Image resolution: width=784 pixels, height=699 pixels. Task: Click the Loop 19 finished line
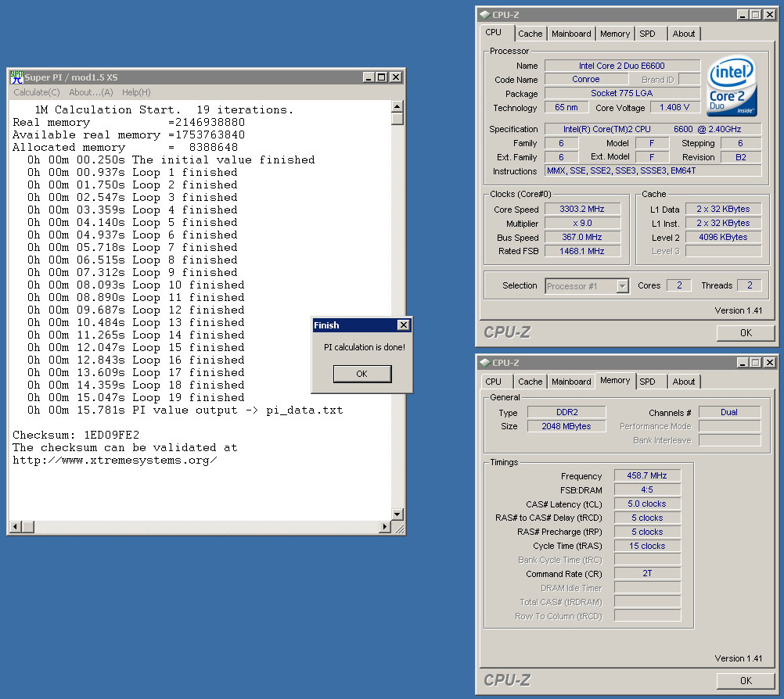pos(136,397)
